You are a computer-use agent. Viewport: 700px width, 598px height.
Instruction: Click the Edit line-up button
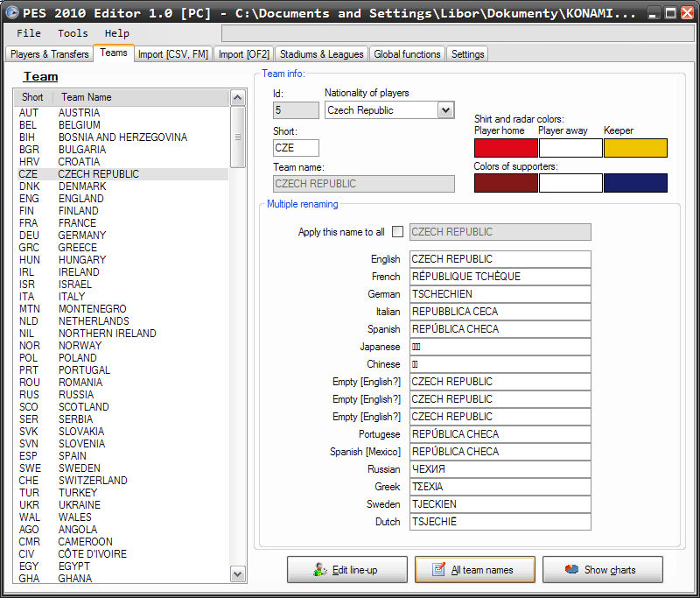(x=346, y=569)
